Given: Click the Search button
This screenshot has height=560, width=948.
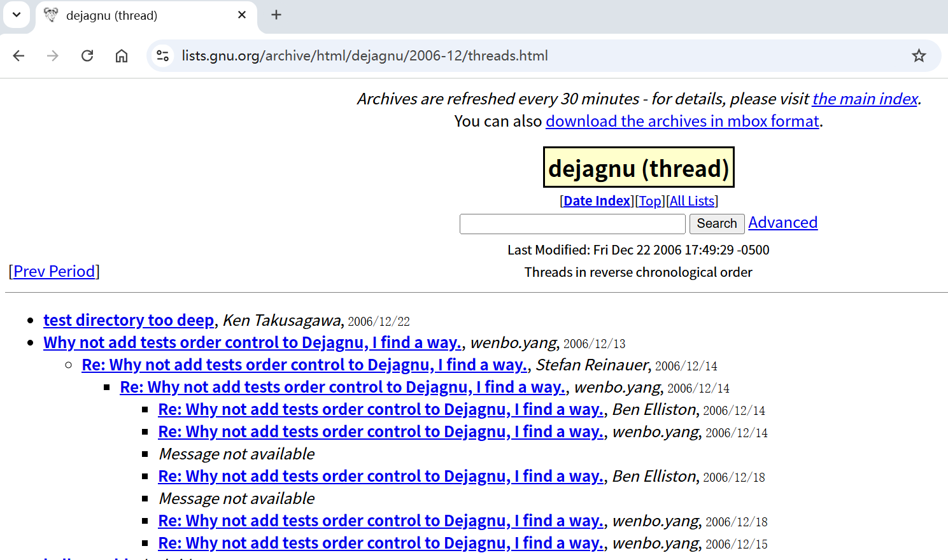Looking at the screenshot, I should pyautogui.click(x=717, y=224).
